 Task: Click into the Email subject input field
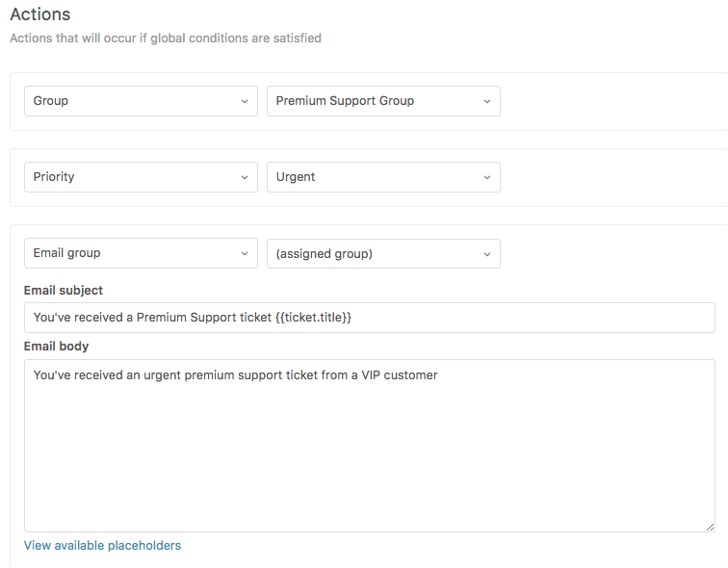tap(530, 318)
